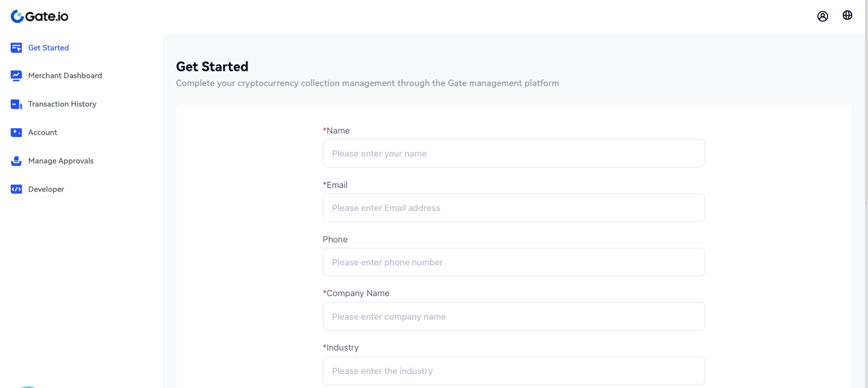This screenshot has height=388, width=868.
Task: Click the Merchant Dashboard chart icon
Action: (16, 76)
